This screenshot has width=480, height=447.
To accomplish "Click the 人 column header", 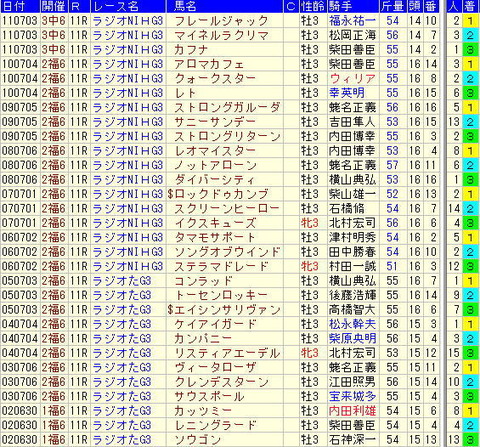I will 454,6.
